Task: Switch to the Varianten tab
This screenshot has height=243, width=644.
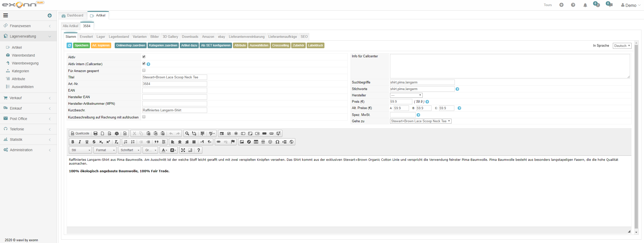Action: pos(139,37)
